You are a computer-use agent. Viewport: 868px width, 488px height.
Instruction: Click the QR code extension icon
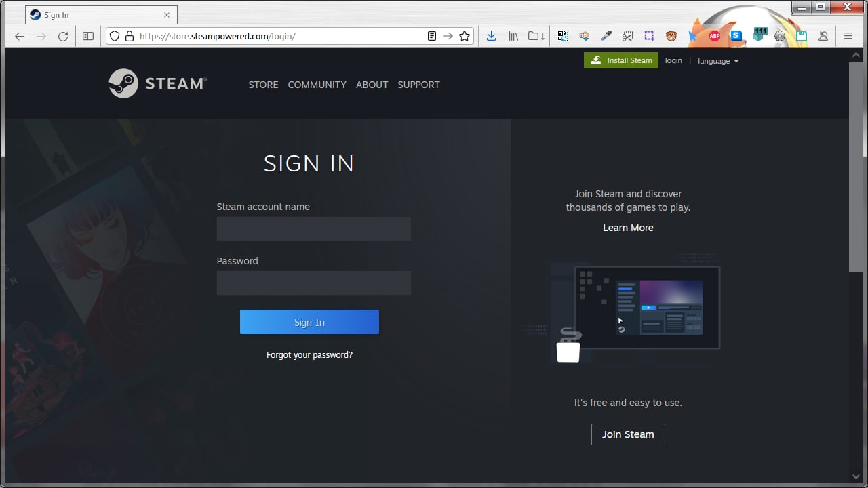click(563, 36)
